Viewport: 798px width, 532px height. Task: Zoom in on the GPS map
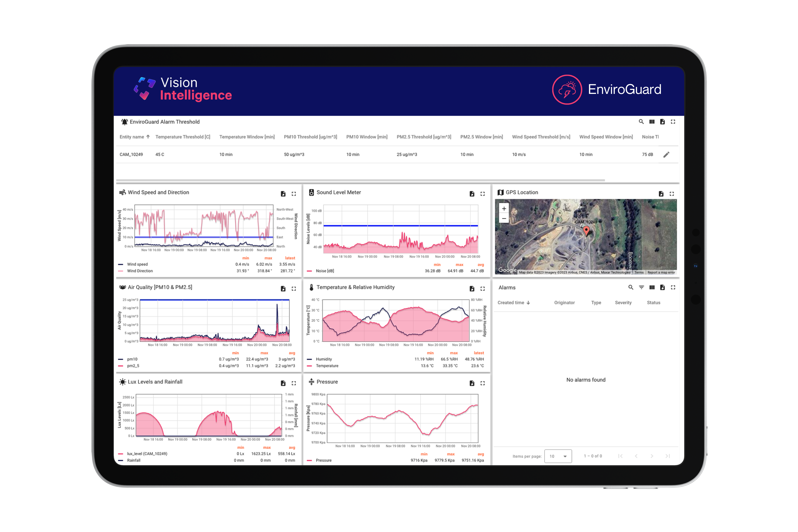(504, 209)
